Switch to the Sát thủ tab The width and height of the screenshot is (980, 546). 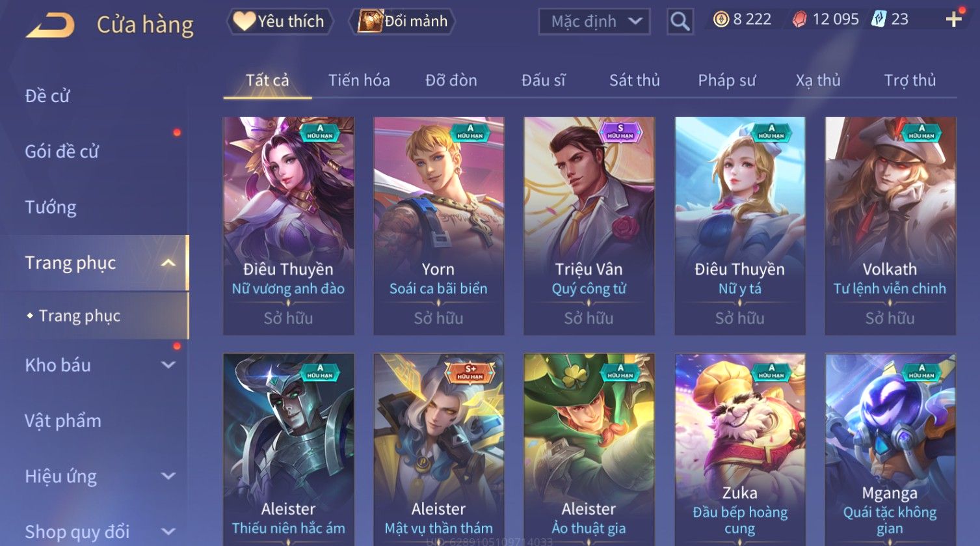coord(634,80)
